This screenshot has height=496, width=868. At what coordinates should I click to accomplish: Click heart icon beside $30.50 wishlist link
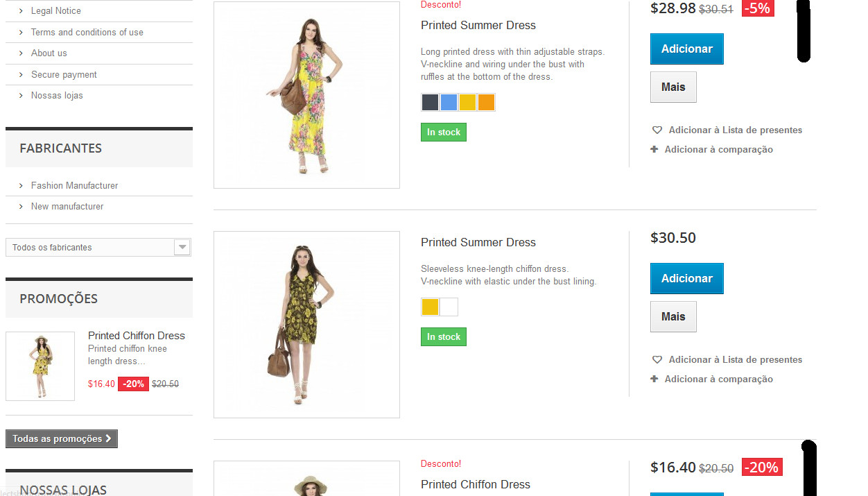click(657, 360)
